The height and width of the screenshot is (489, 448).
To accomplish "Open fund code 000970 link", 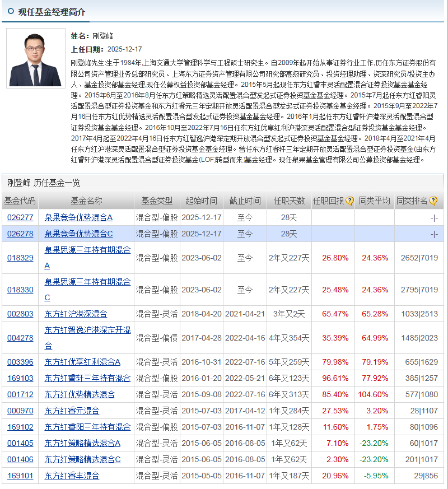I will (20, 411).
